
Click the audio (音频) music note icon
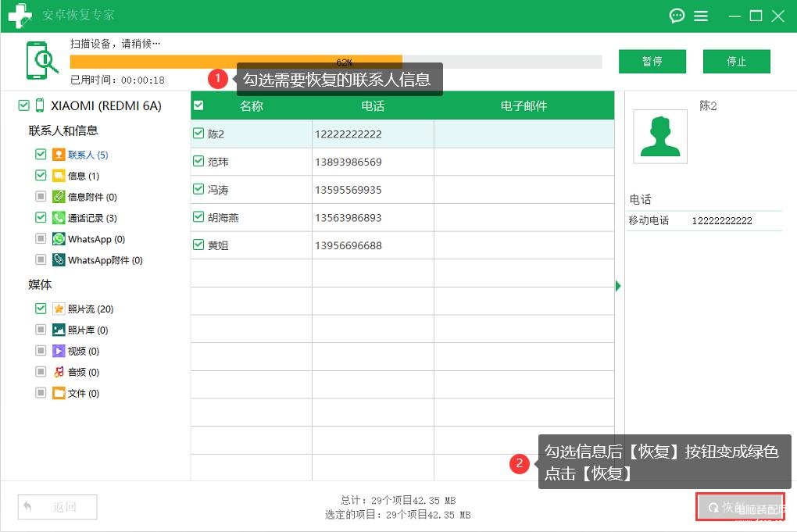pos(59,372)
